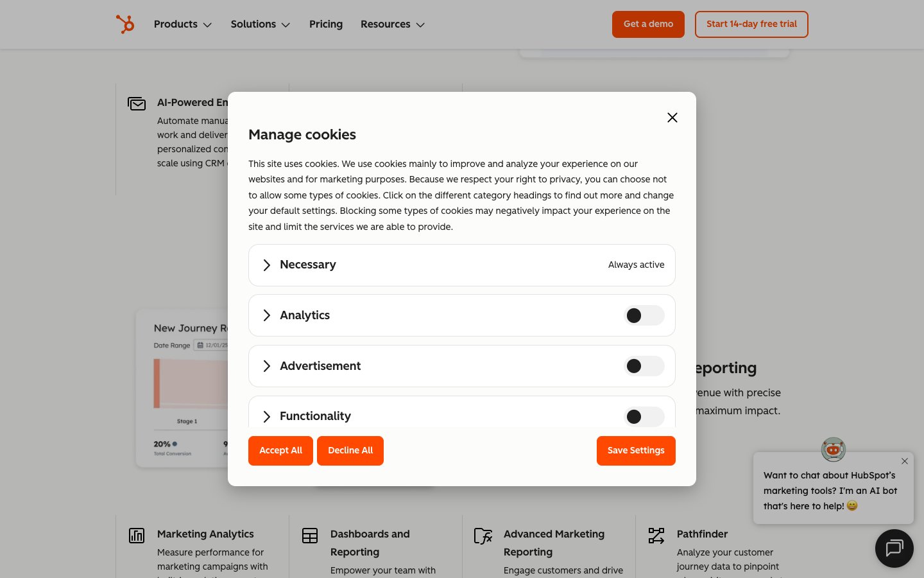Click the HubSpot sprocket logo
Screen dimensions: 924x578
pos(125,24)
